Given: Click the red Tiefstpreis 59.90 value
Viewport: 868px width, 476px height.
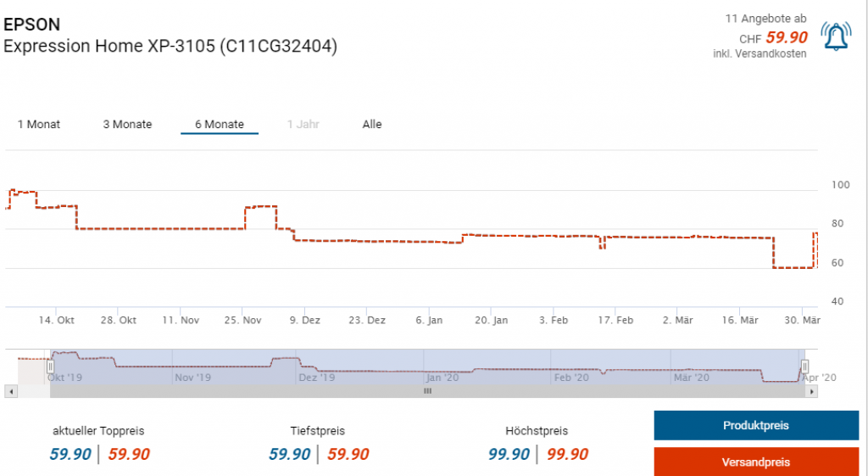Looking at the screenshot, I should click(348, 454).
